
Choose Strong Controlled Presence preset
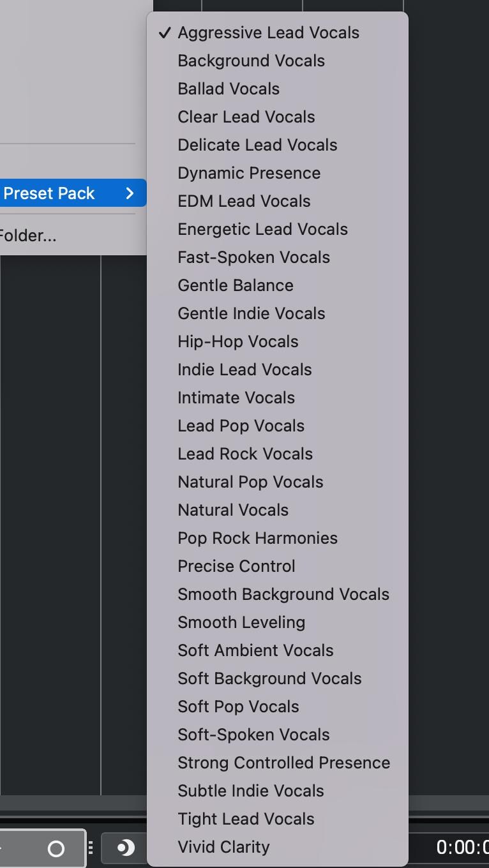(x=283, y=763)
